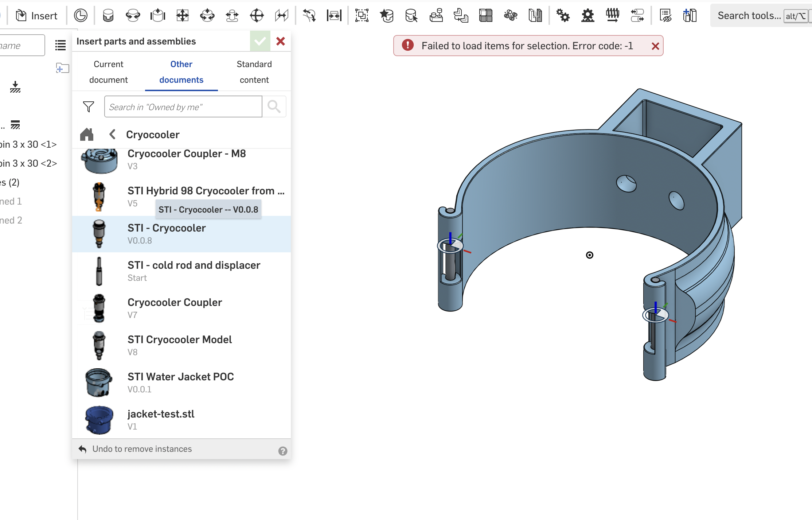
Task: Select the Pin slot mate tool
Action: click(232, 16)
